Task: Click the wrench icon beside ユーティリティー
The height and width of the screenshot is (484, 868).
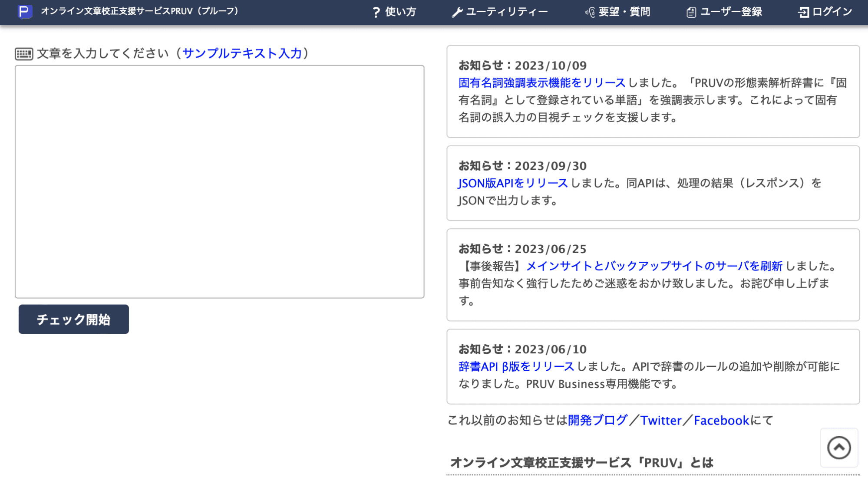Action: click(x=457, y=12)
